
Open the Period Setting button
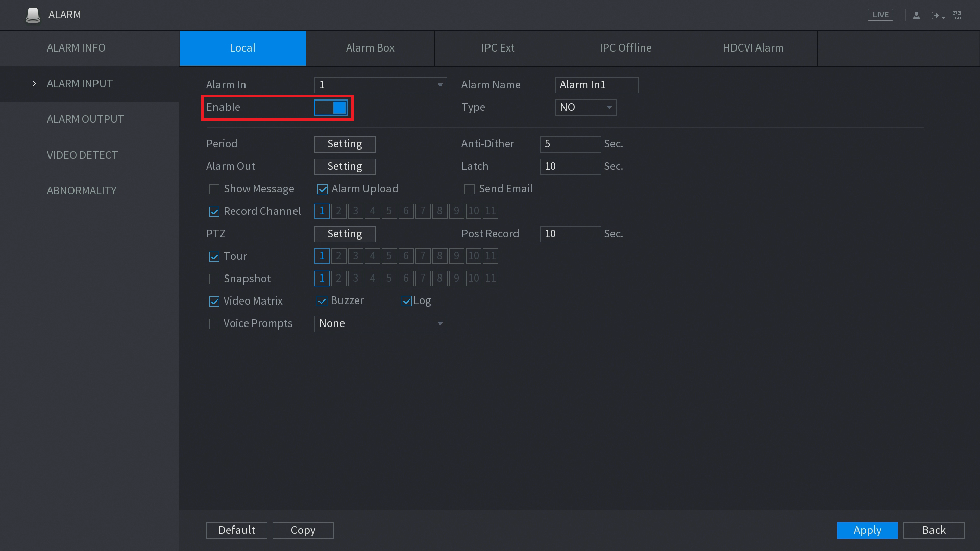point(345,144)
